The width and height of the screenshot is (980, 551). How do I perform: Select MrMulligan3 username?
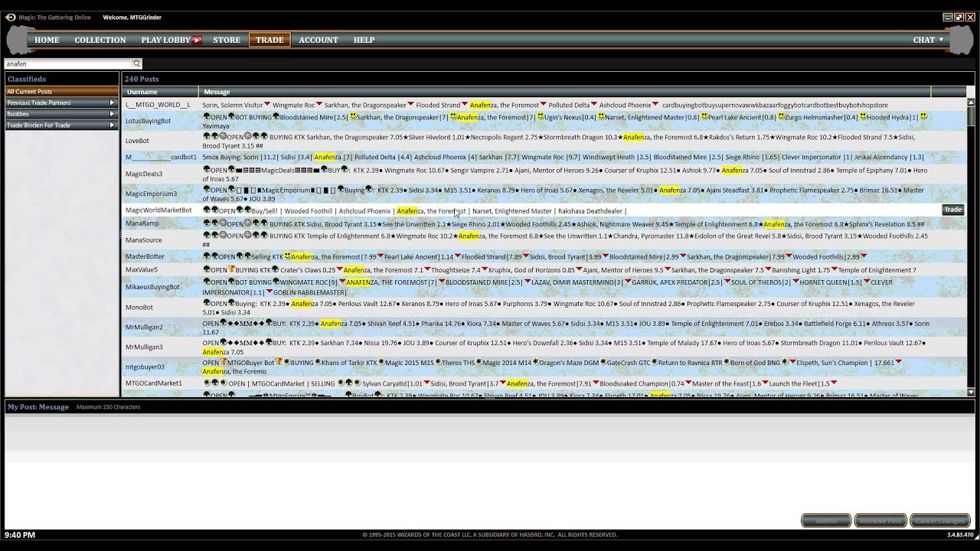(144, 347)
